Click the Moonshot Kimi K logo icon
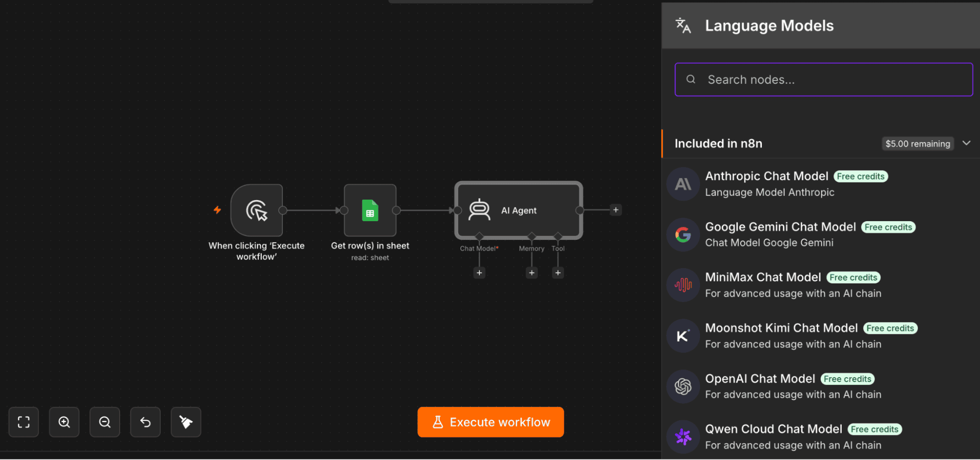The image size is (980, 460). pos(683,336)
